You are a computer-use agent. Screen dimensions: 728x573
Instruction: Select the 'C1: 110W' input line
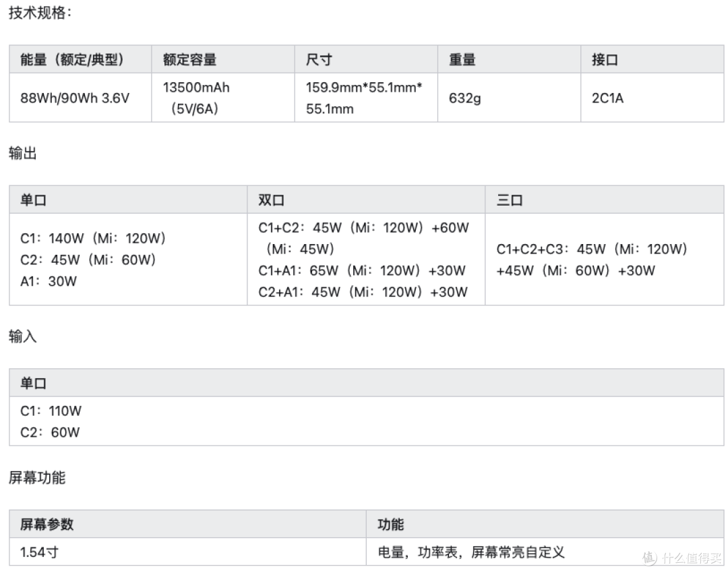(51, 411)
